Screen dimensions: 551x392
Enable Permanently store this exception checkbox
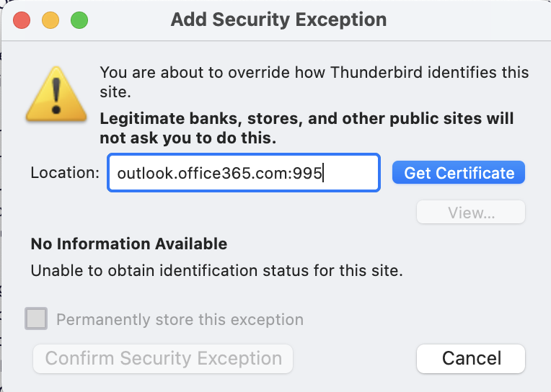pyautogui.click(x=37, y=318)
